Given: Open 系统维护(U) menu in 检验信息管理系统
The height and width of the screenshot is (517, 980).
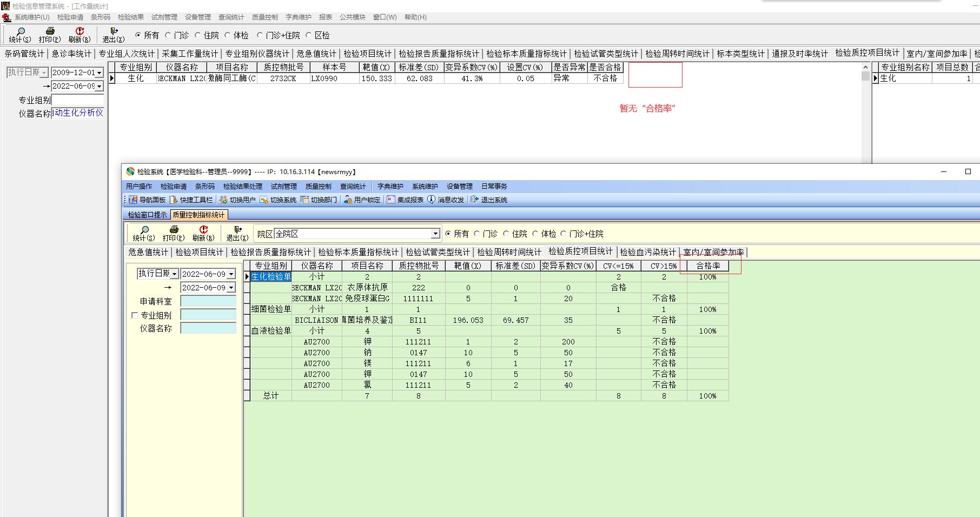Looking at the screenshot, I should (32, 17).
